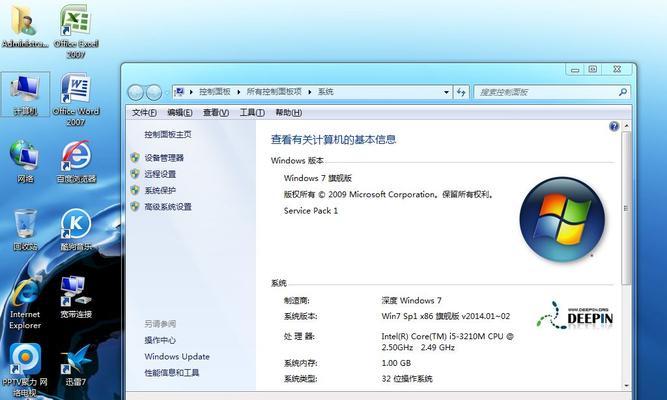
Task: Click the 1.00 GB memory value
Action: pos(396,363)
